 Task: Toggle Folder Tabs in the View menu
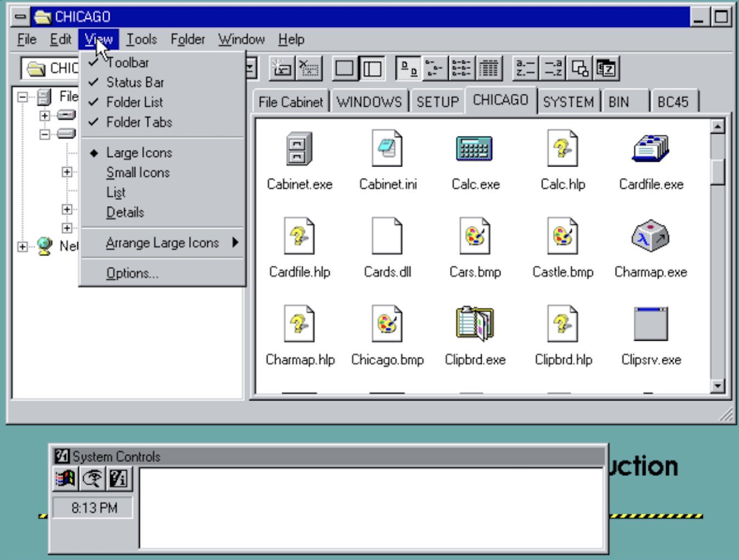click(x=137, y=122)
